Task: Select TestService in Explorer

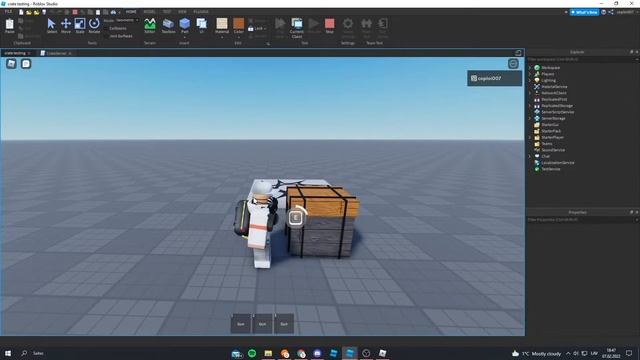Action: point(551,169)
